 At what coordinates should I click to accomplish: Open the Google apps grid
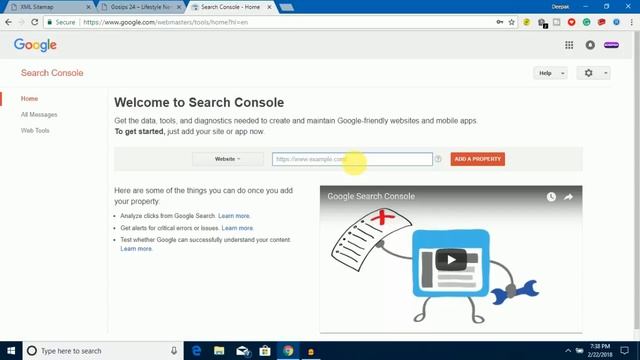tap(569, 45)
